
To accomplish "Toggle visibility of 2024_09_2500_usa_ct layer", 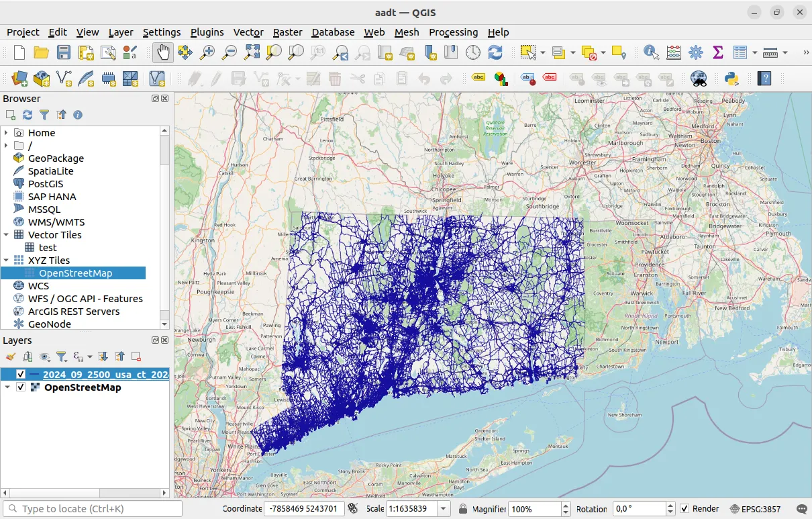I will (x=21, y=375).
